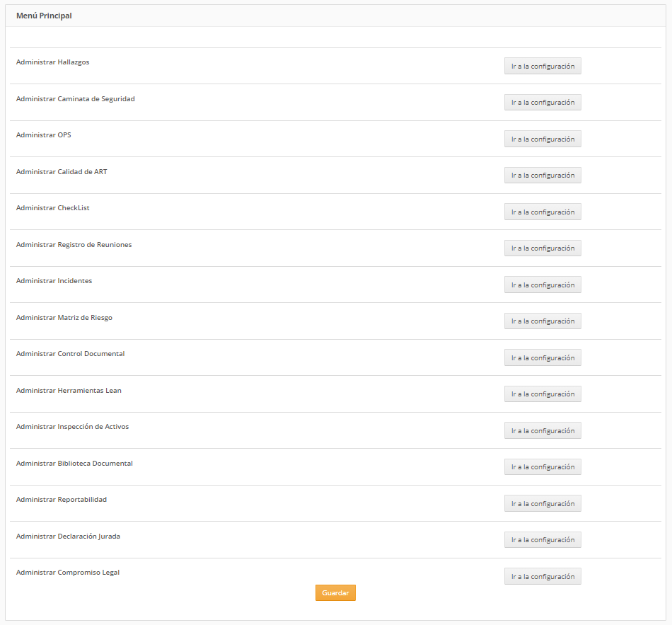Image resolution: width=672 pixels, height=625 pixels.
Task: Go to Caminata de Seguridad configuration
Action: (543, 103)
